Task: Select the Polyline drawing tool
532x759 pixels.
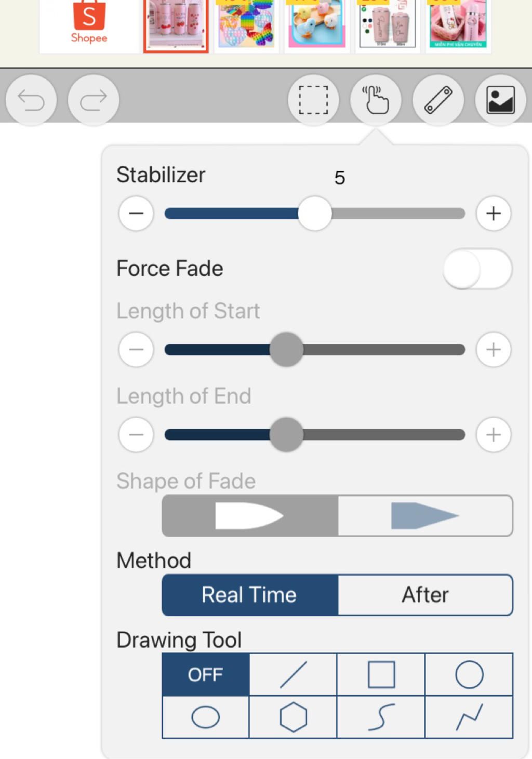Action: pos(469,717)
